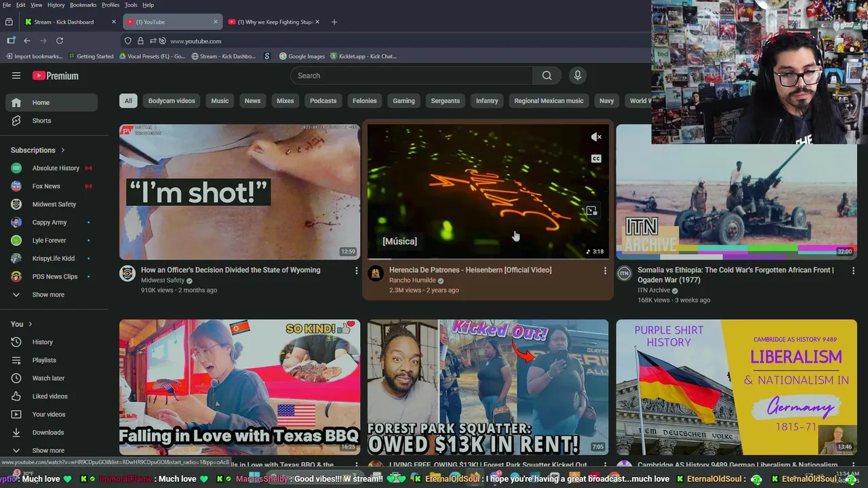Open Vocal Presets (FL) bookmark
Image resolution: width=868 pixels, height=488 pixels.
[152, 56]
